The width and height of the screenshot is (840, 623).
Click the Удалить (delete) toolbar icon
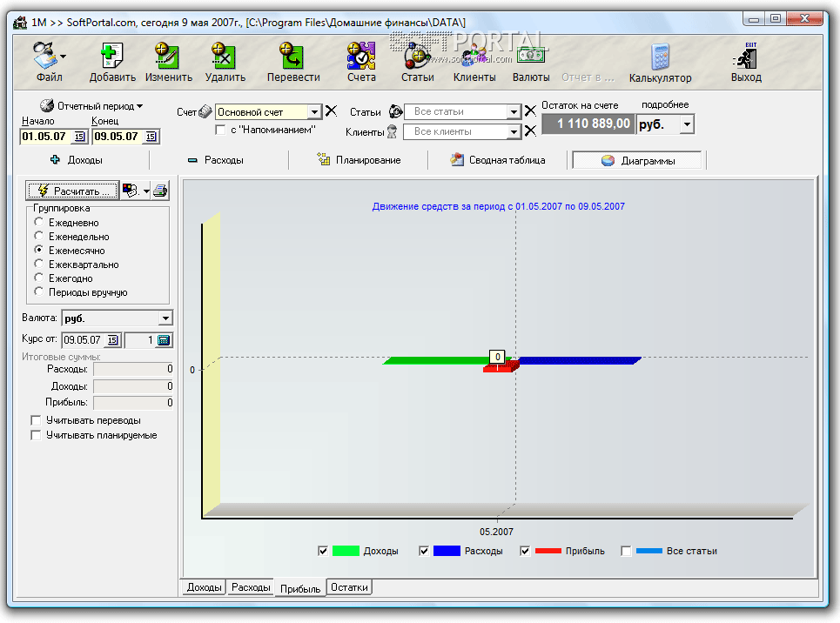[225, 56]
